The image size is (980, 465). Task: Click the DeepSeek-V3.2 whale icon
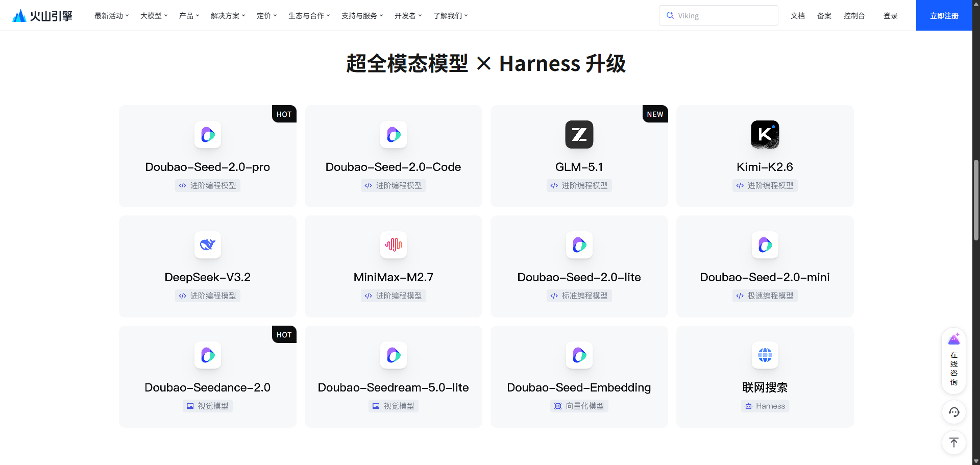[208, 245]
